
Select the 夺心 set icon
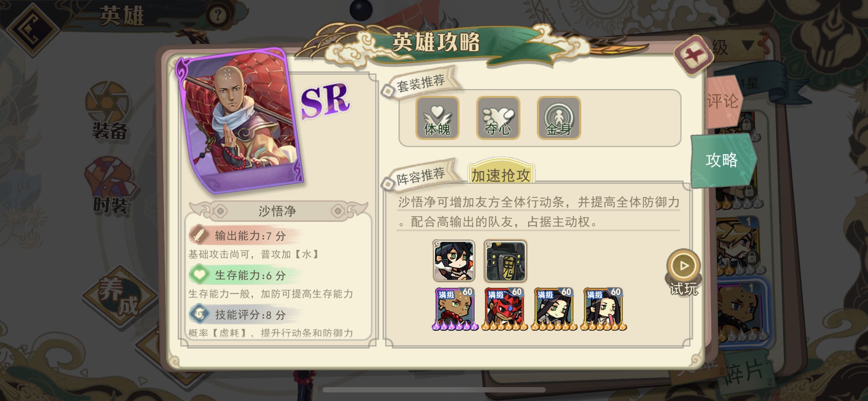tap(498, 118)
